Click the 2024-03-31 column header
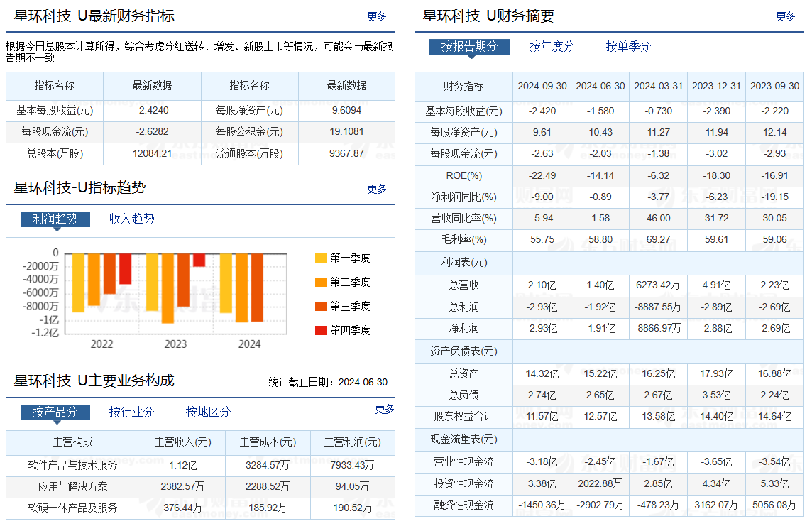 (658, 86)
